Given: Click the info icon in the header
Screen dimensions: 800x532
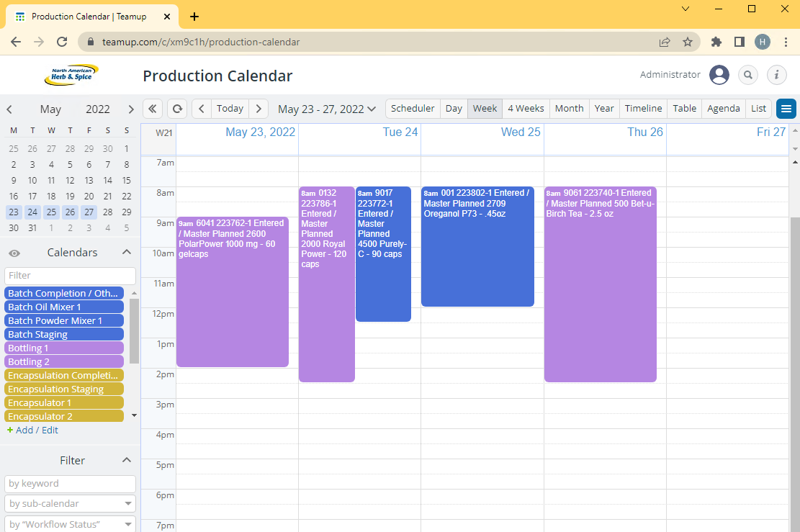Looking at the screenshot, I should (x=776, y=75).
